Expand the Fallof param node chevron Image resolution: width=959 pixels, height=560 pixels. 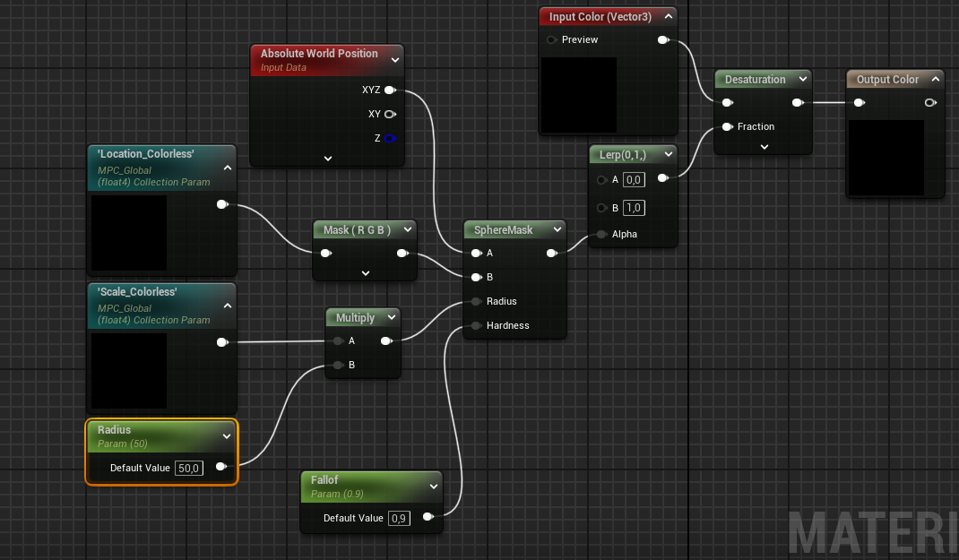(434, 487)
